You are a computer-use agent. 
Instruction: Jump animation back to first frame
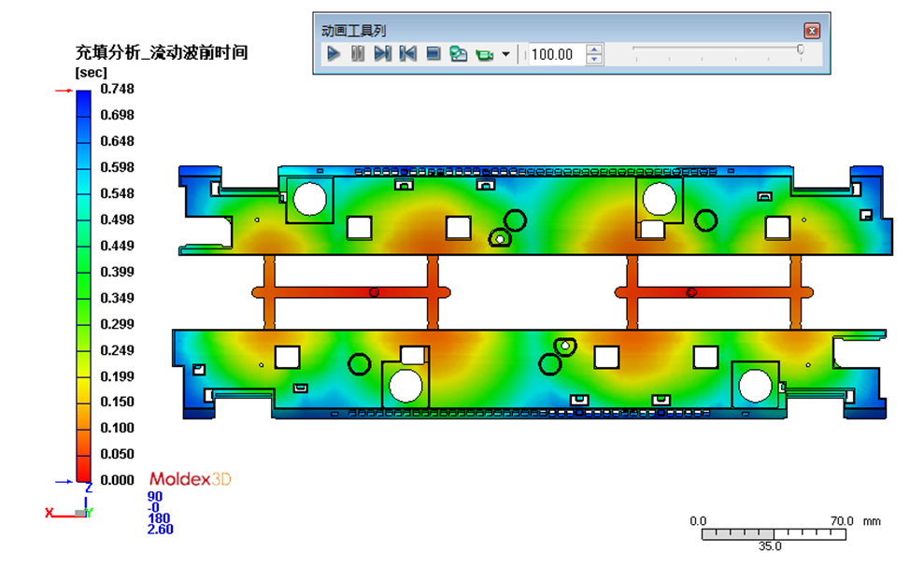click(x=407, y=54)
